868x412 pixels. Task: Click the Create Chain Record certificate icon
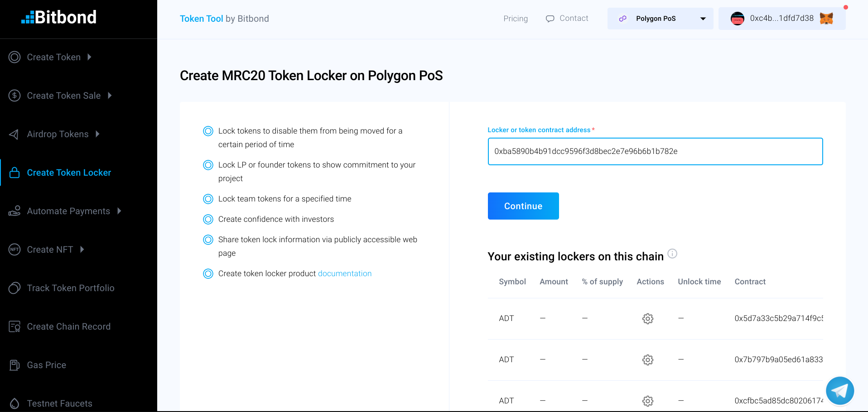(14, 326)
